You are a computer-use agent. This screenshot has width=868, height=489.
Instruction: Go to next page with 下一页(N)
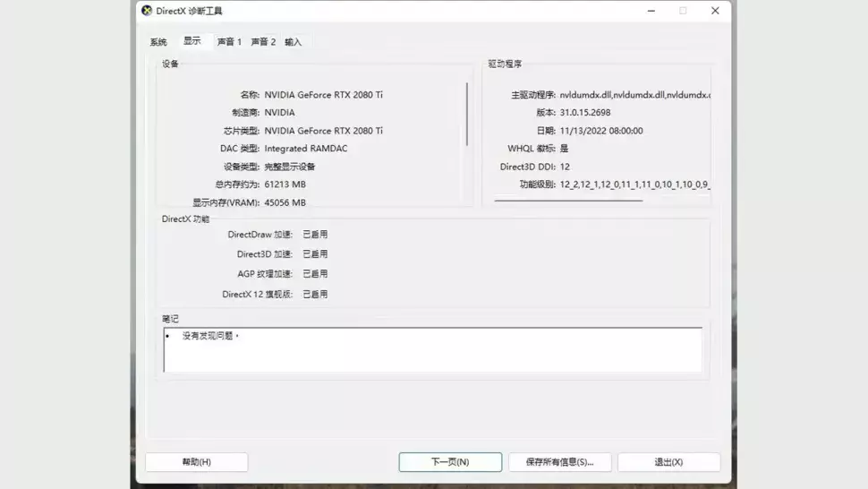tap(450, 462)
